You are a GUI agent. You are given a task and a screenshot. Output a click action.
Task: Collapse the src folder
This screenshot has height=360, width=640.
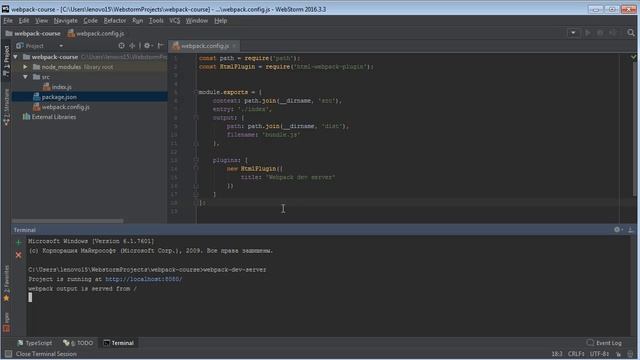click(25, 77)
